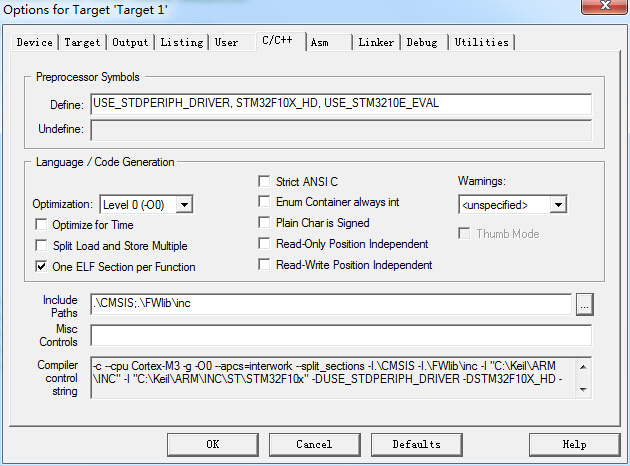Screen dimensions: 630x466
Task: Enable Strict ANSI C option
Action: pyautogui.click(x=265, y=182)
